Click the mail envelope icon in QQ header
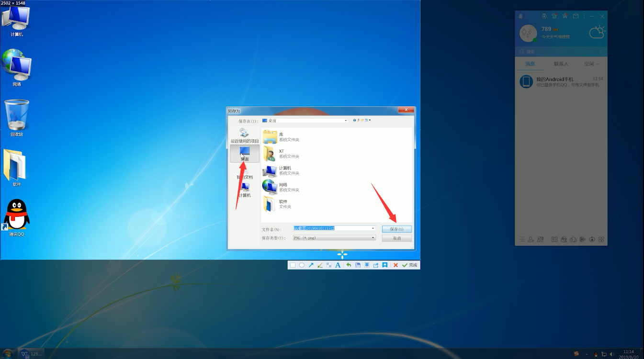The width and height of the screenshot is (644, 359). 576,16
